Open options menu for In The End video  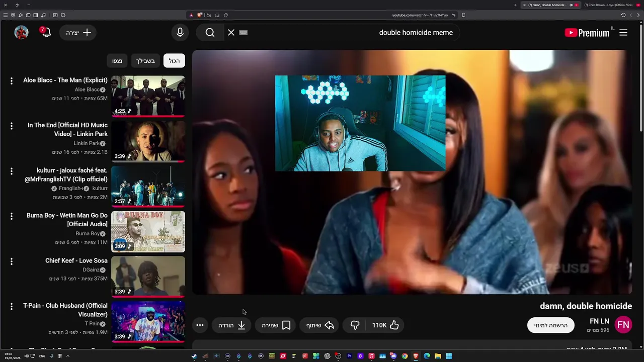click(11, 126)
